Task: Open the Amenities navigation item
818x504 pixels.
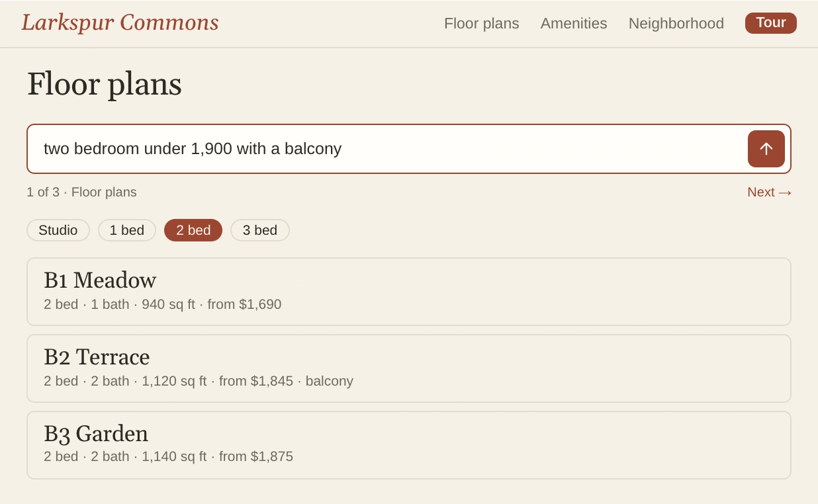Action: (574, 23)
